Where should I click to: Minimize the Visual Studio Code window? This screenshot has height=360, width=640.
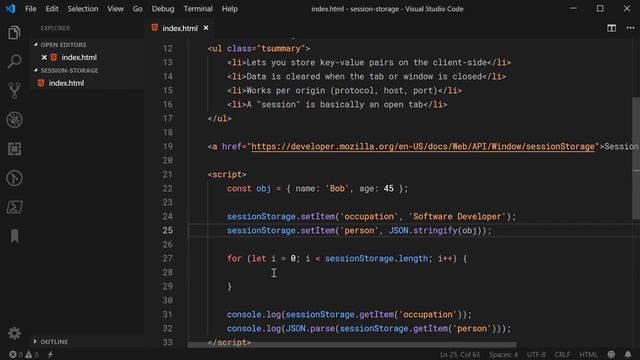tap(573, 8)
